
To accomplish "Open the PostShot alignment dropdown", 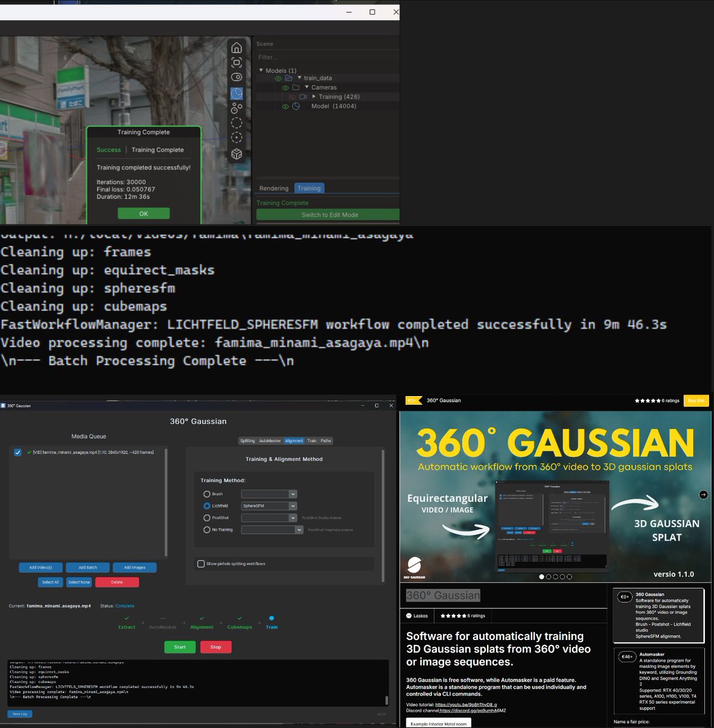I will tap(269, 517).
